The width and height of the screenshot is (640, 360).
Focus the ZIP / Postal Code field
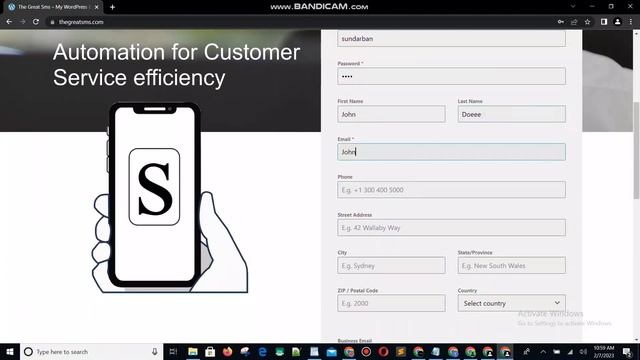[x=391, y=303]
